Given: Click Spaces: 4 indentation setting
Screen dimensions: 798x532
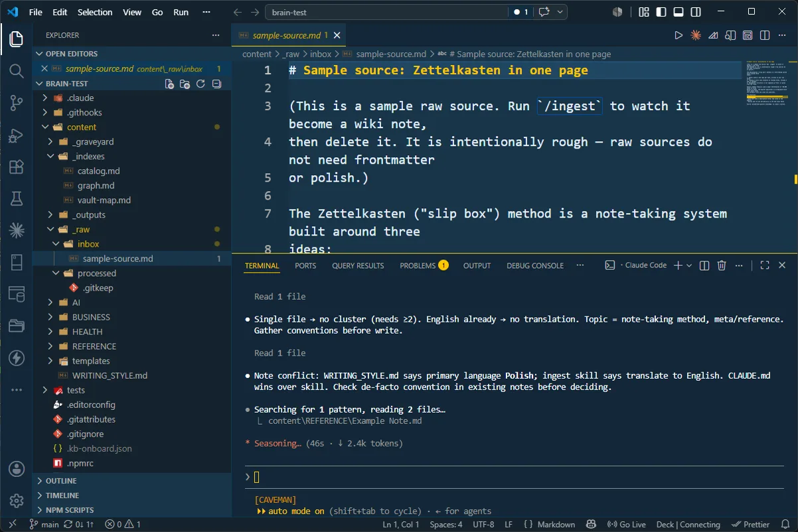Looking at the screenshot, I should click(446, 524).
